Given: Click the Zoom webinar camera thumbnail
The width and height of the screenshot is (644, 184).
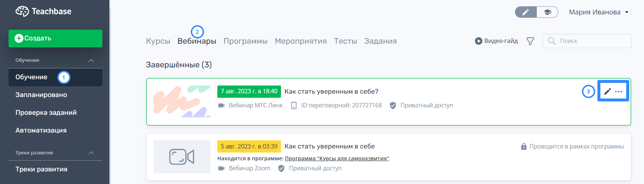Looking at the screenshot, I should point(182,157).
